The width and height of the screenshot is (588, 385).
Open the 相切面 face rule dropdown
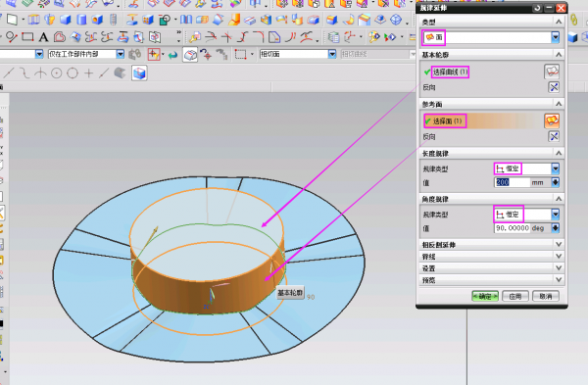point(332,54)
